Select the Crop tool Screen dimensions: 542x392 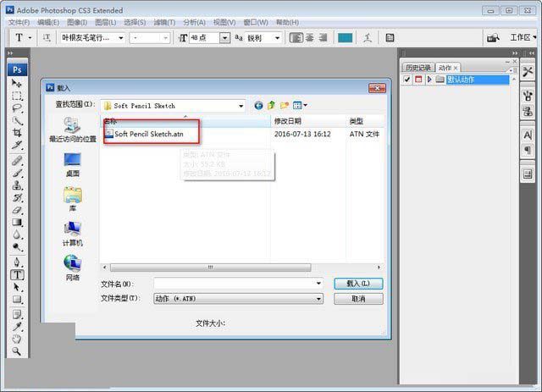point(17,133)
